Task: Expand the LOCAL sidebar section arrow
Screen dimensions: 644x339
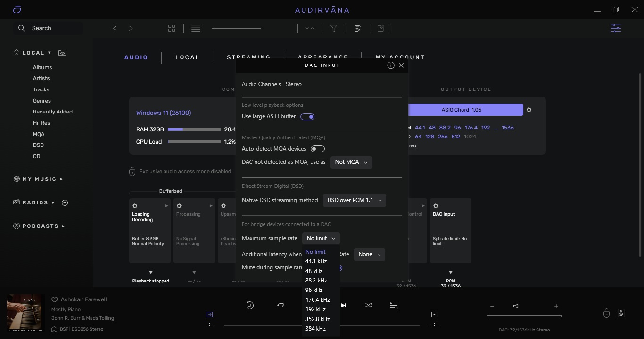Action: point(49,53)
